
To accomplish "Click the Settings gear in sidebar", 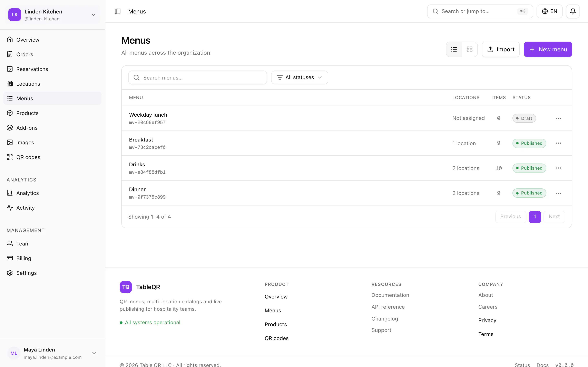I will [10, 273].
